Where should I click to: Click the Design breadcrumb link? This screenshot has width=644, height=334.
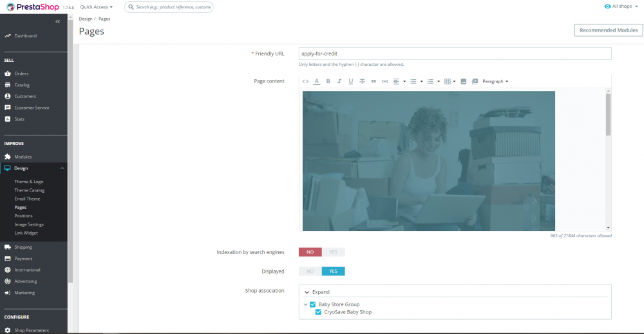tap(86, 19)
